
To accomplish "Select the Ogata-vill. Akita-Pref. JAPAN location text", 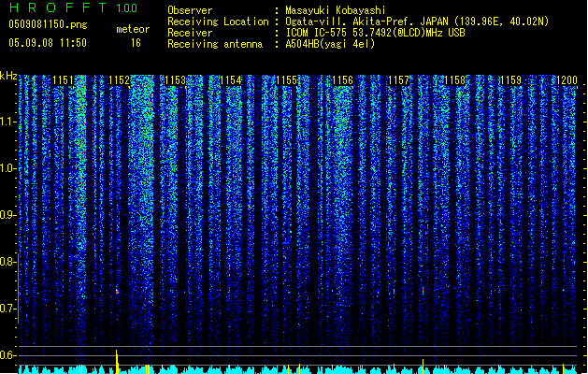I will [x=366, y=22].
